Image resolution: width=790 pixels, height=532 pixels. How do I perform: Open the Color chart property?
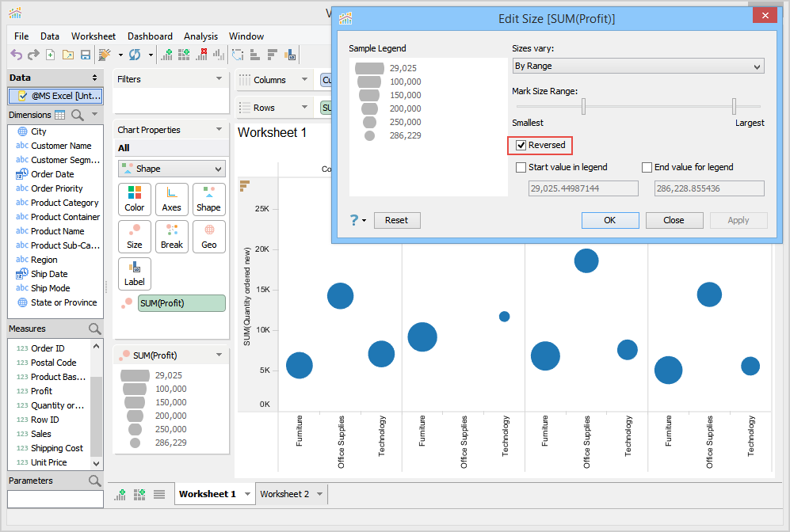pos(135,199)
